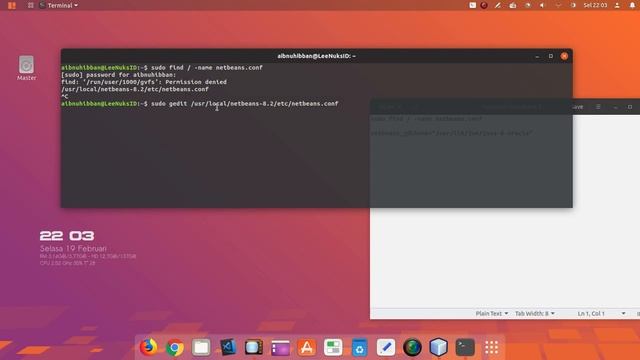Open the green tiles app in dock

(333, 347)
